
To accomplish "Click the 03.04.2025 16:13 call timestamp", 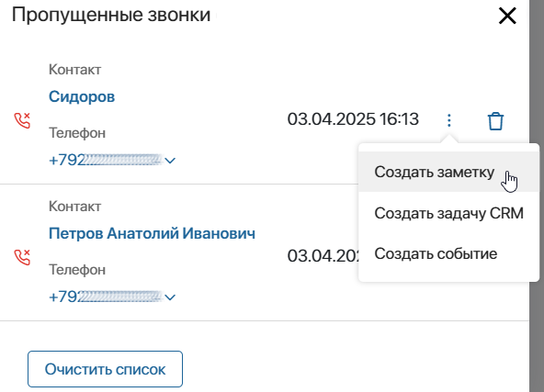I will click(x=353, y=119).
